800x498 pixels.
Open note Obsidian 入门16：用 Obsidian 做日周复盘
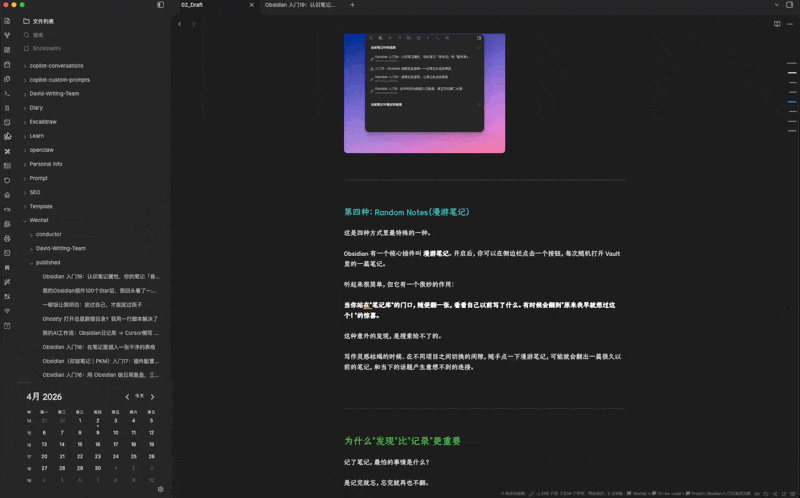click(100, 375)
